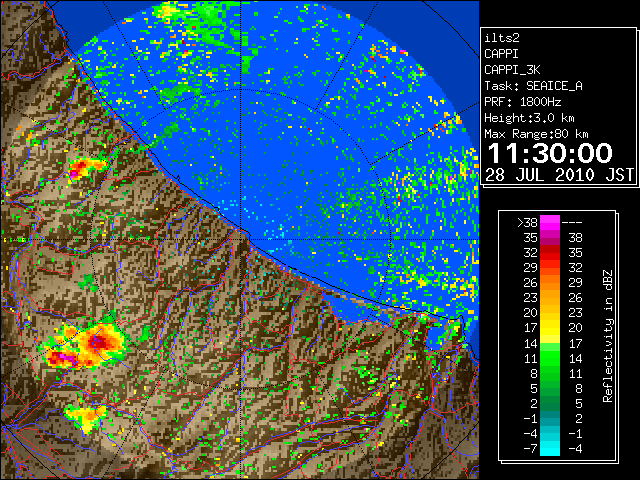Image resolution: width=640 pixels, height=480 pixels.
Task: Select the "CAPPI_3K" product label
Action: 512,70
